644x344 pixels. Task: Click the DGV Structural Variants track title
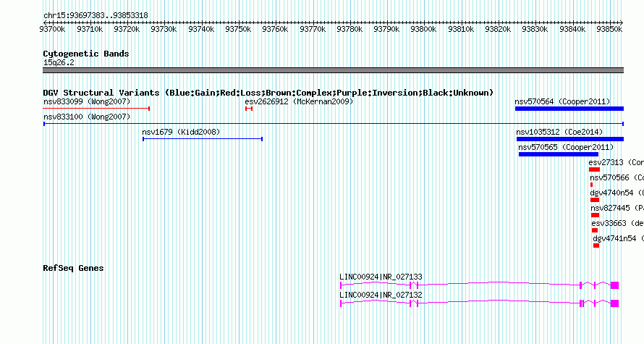(268, 93)
